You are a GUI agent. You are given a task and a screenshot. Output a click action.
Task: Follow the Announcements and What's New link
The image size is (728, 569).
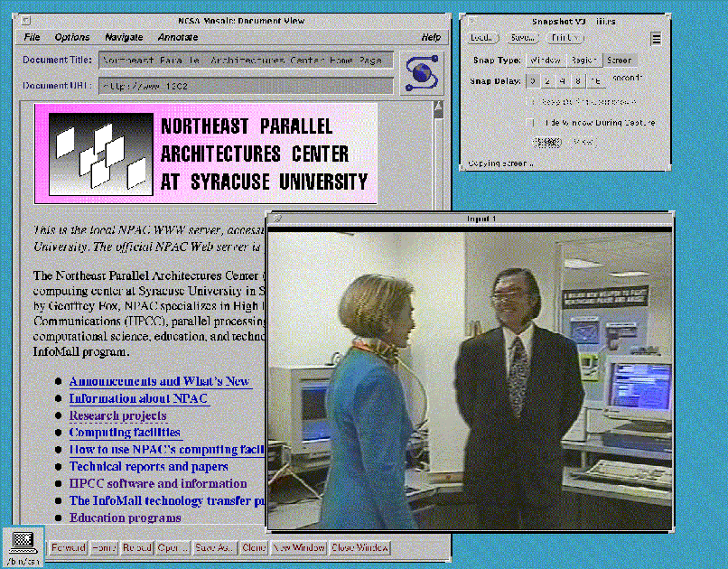click(x=160, y=381)
